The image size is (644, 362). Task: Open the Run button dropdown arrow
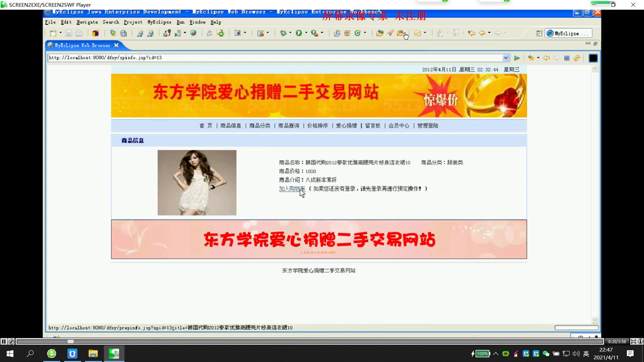pos(306,33)
